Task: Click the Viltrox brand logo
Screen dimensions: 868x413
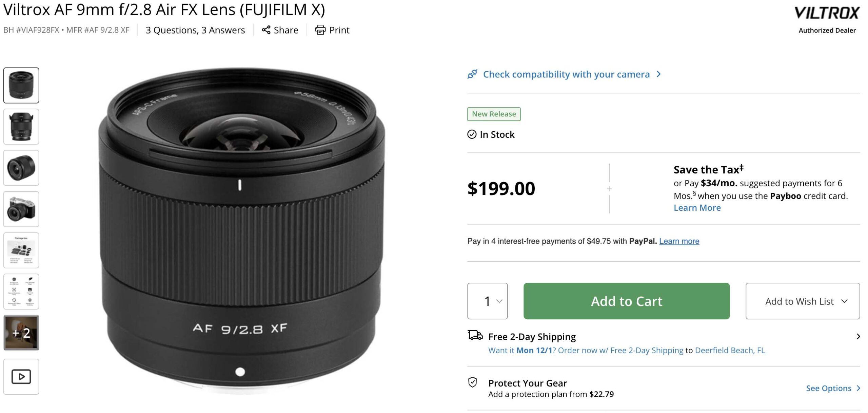Action: pos(827,13)
